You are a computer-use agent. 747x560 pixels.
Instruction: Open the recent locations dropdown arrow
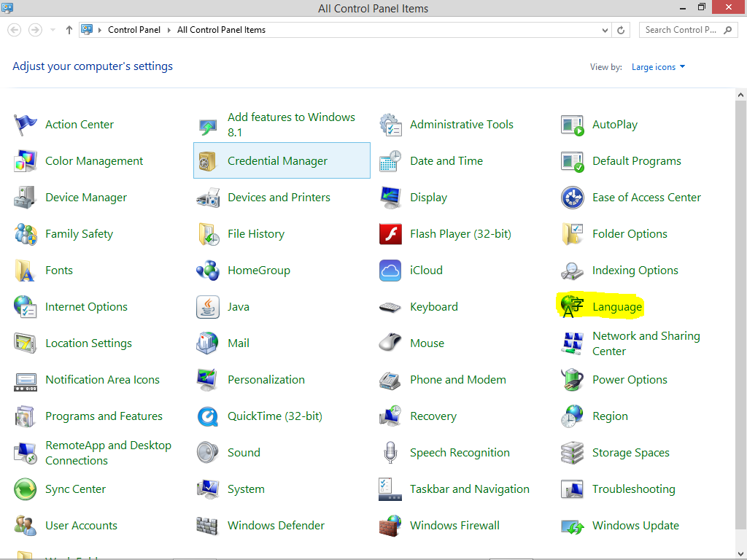click(x=53, y=30)
